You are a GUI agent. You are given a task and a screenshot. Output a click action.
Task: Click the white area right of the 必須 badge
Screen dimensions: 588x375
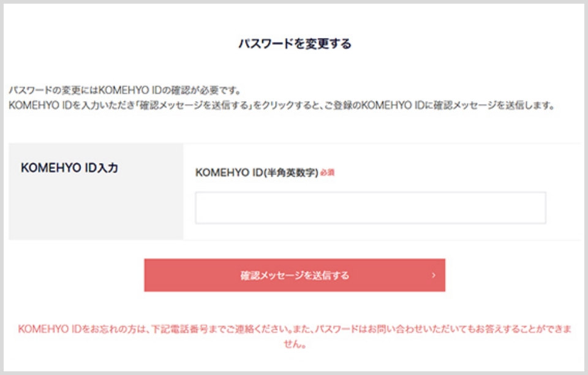(441, 173)
